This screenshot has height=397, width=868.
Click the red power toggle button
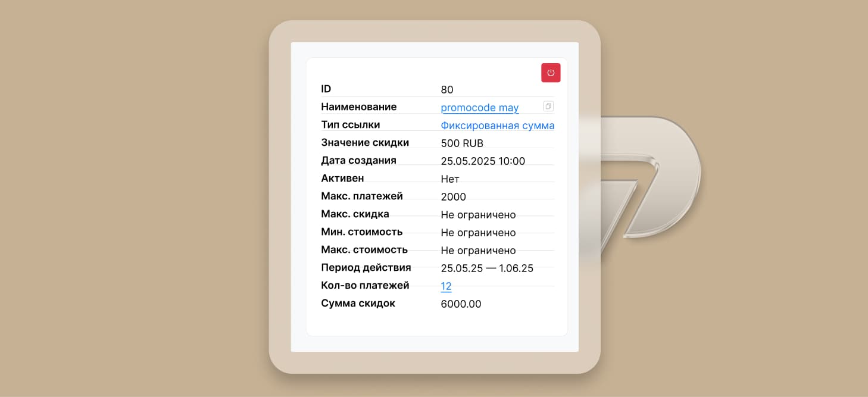point(551,73)
